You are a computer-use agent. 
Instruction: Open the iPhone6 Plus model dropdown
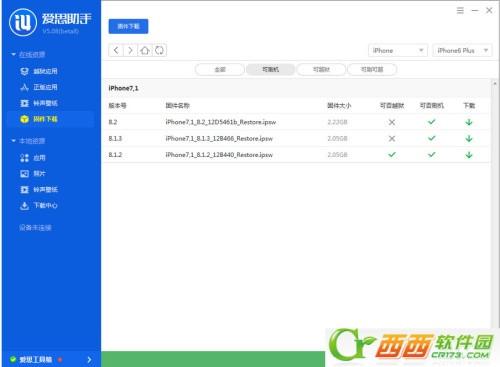click(462, 51)
